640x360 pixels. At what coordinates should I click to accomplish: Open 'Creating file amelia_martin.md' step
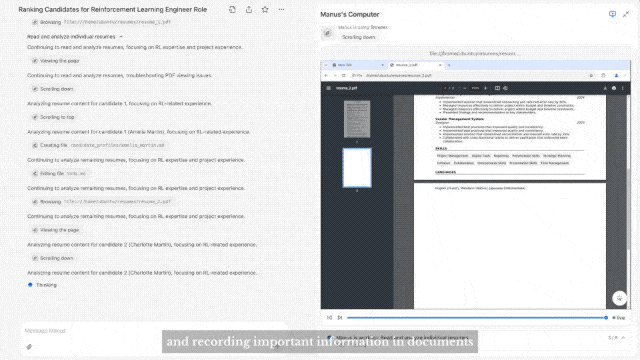tap(98, 145)
